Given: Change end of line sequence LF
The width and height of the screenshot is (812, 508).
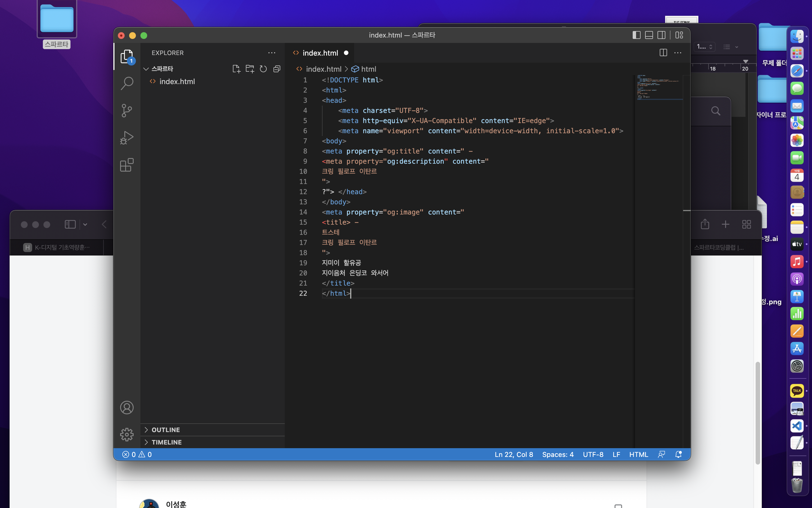Looking at the screenshot, I should (x=616, y=454).
